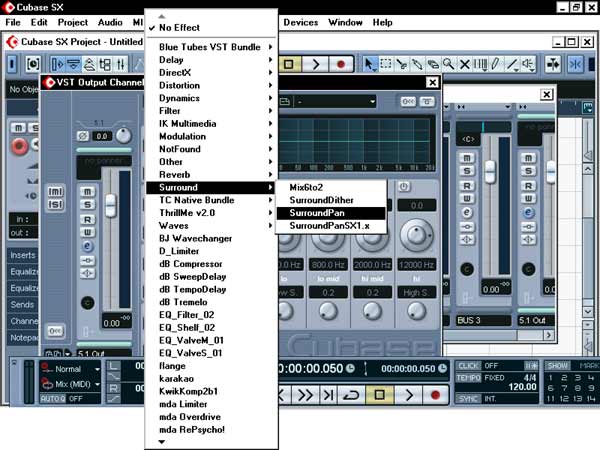Open the Inserts section in Inspector
This screenshot has height=450, width=600.
point(20,256)
